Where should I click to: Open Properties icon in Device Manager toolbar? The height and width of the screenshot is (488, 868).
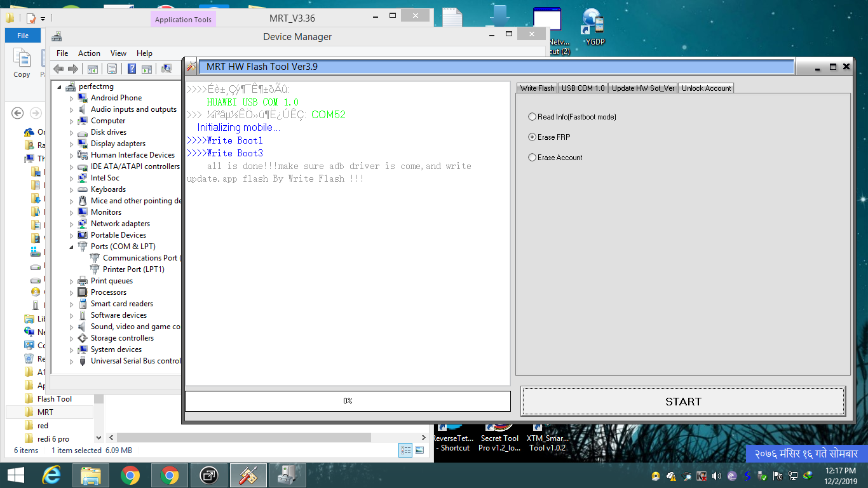112,69
